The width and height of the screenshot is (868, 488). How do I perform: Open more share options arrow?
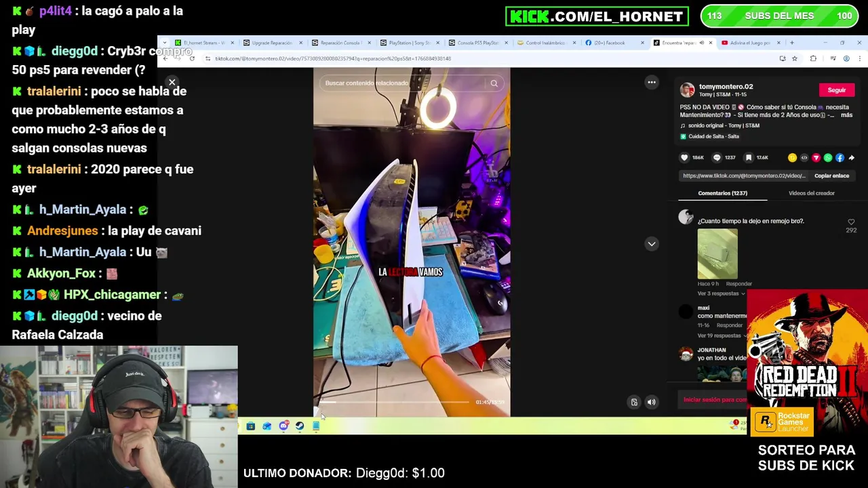click(852, 158)
